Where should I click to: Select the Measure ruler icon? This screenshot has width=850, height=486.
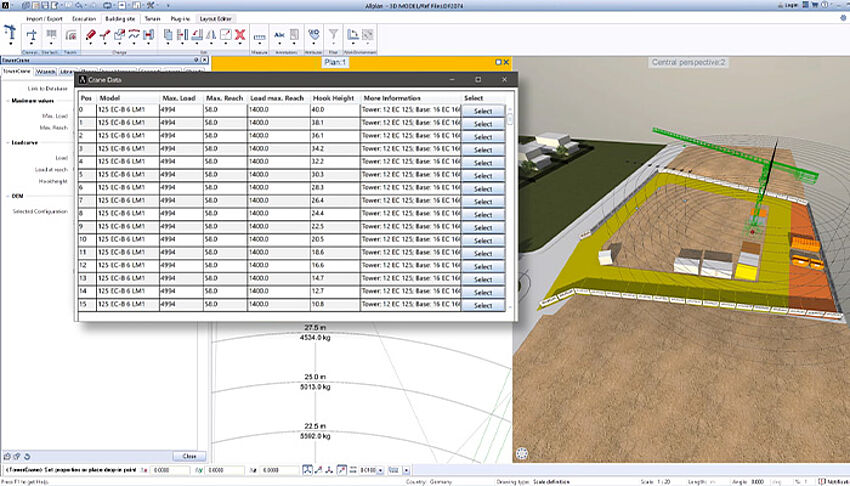click(261, 36)
